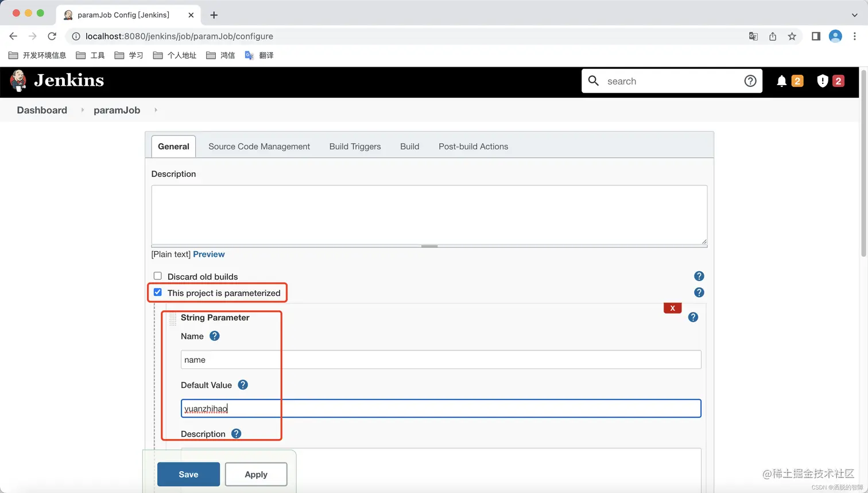Viewport: 868px width, 493px height.
Task: Click the site info icon in address bar
Action: pyautogui.click(x=76, y=36)
